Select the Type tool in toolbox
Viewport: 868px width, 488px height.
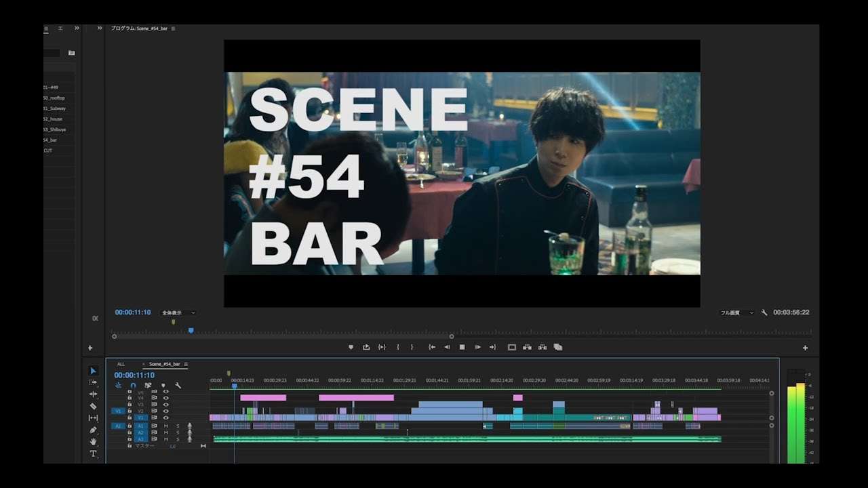tap(94, 453)
